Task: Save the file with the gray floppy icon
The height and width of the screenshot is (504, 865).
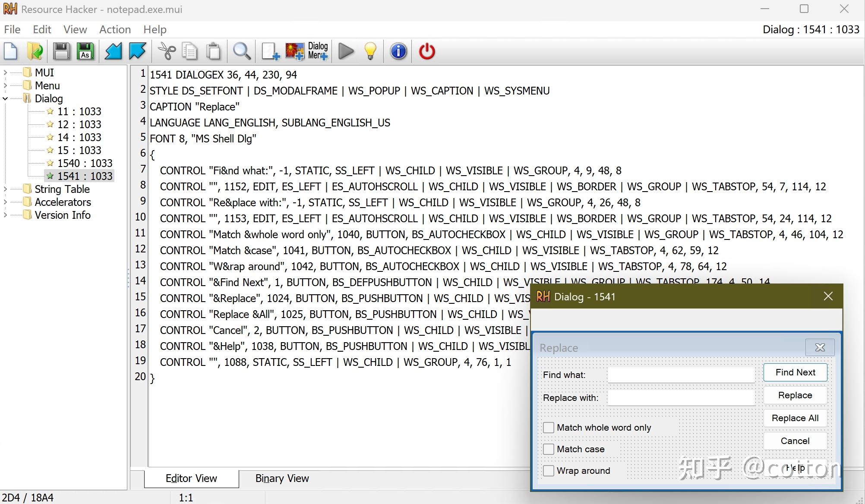Action: pyautogui.click(x=61, y=51)
